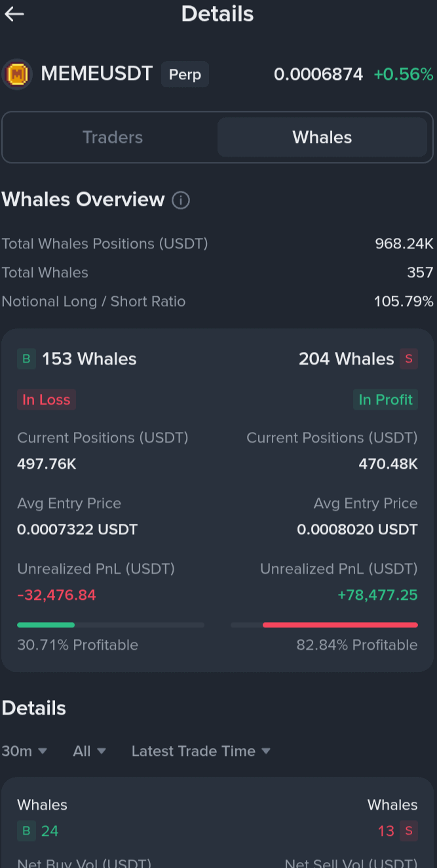Tap the red S icon beside 13
The width and height of the screenshot is (437, 868).
(409, 831)
